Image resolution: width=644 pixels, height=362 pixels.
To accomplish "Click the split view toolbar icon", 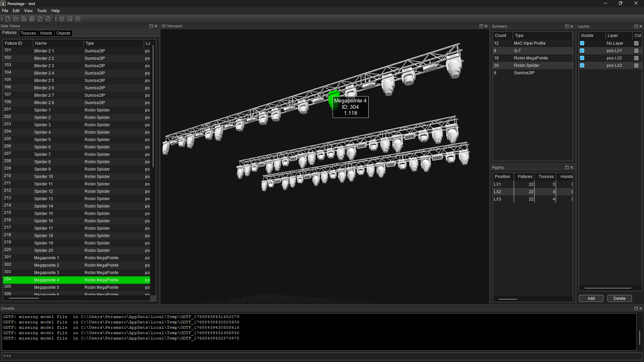I will [x=70, y=19].
